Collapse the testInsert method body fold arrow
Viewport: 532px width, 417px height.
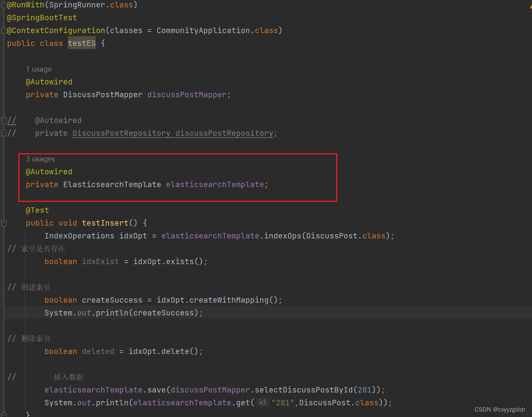(x=4, y=223)
